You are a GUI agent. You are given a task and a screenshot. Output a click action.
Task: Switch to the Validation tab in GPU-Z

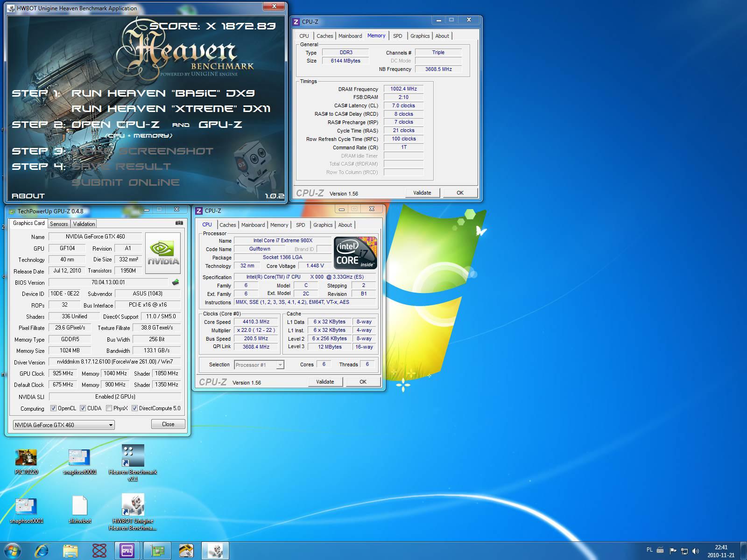click(x=84, y=224)
